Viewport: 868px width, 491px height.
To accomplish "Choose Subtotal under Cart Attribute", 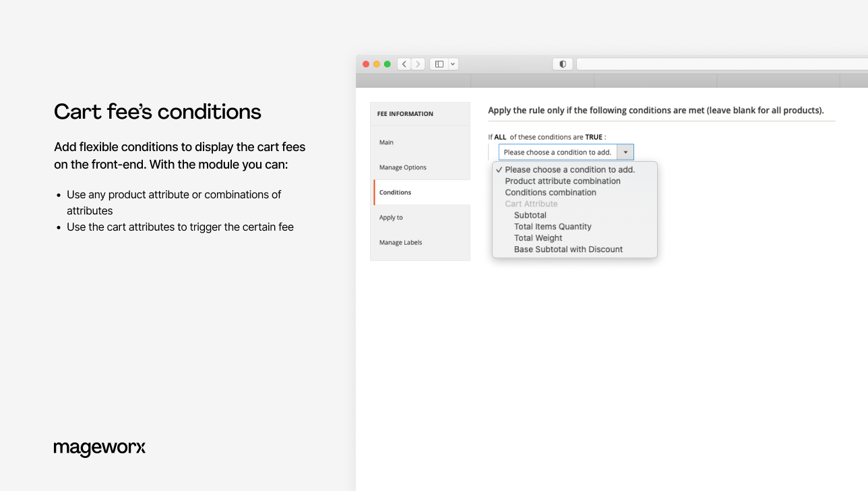I will (x=530, y=214).
